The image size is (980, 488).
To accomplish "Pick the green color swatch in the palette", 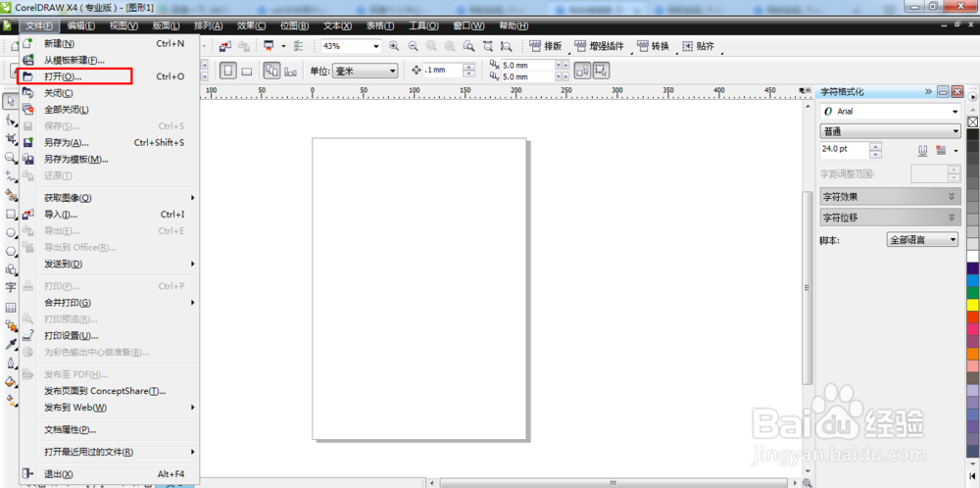I will (972, 292).
